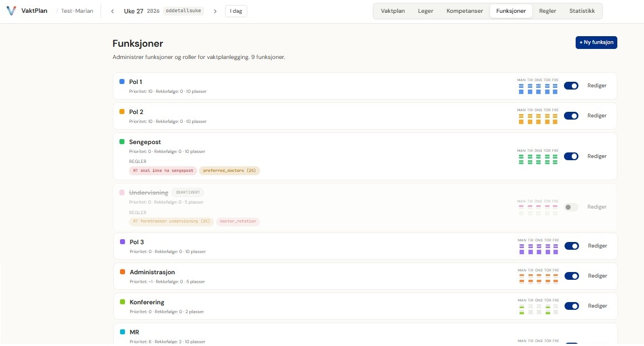
Task: Go to next week with right chevron
Action: (215, 11)
